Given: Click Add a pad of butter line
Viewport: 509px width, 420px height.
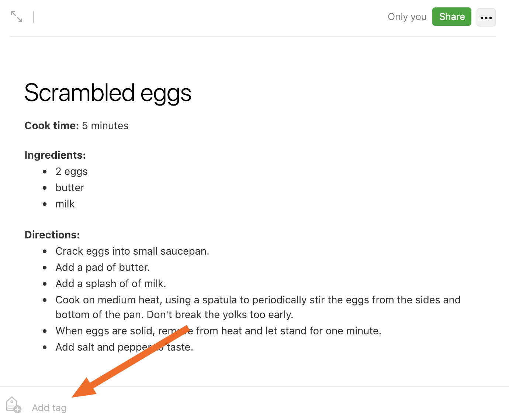Looking at the screenshot, I should click(103, 267).
